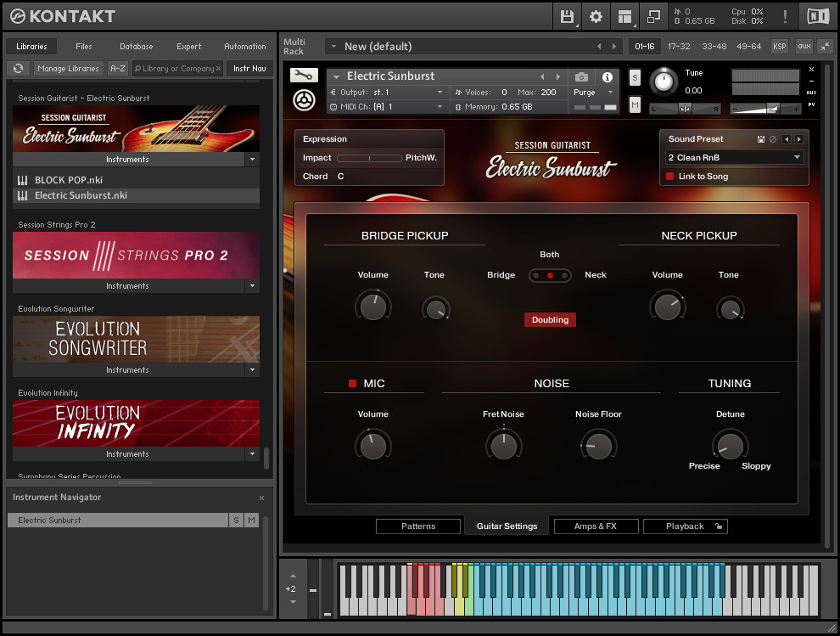The width and height of the screenshot is (840, 636).
Task: Click the minimized view icon
Action: tap(653, 17)
